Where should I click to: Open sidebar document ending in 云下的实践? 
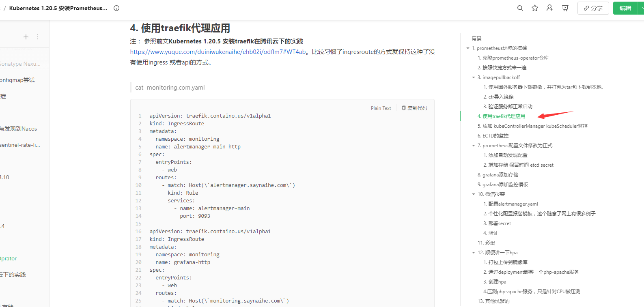pyautogui.click(x=13, y=275)
